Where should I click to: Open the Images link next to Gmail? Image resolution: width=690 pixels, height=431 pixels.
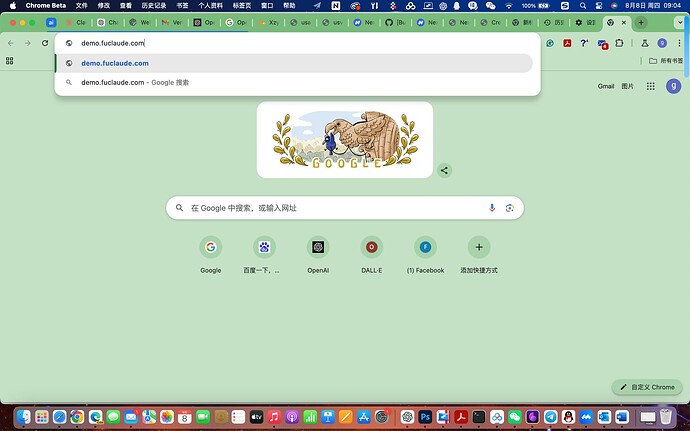tap(627, 86)
